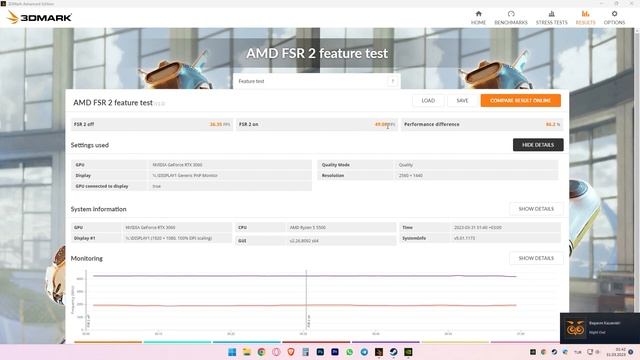Open File Explorer from taskbar

coord(247,352)
